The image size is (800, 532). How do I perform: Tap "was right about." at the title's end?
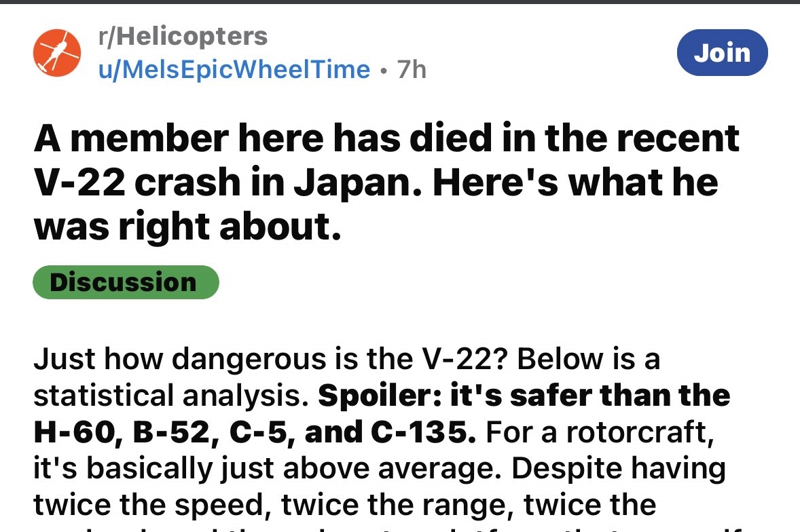coord(187,228)
